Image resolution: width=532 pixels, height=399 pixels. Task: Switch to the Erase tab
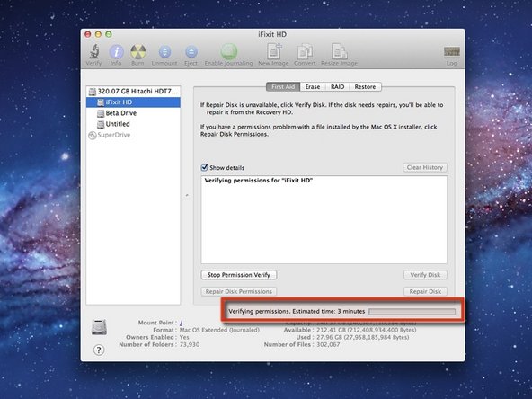313,87
